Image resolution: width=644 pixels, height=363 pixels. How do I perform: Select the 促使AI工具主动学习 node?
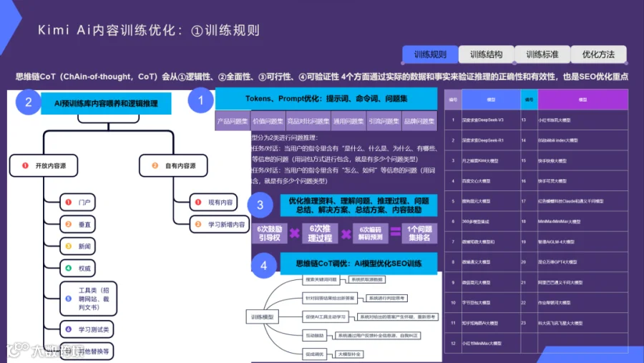pos(326,317)
